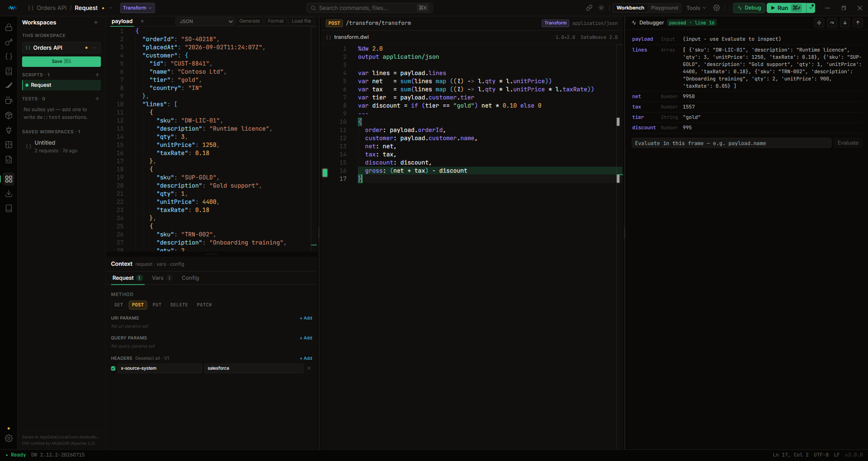
Task: Click the Load file button
Action: pyautogui.click(x=301, y=21)
